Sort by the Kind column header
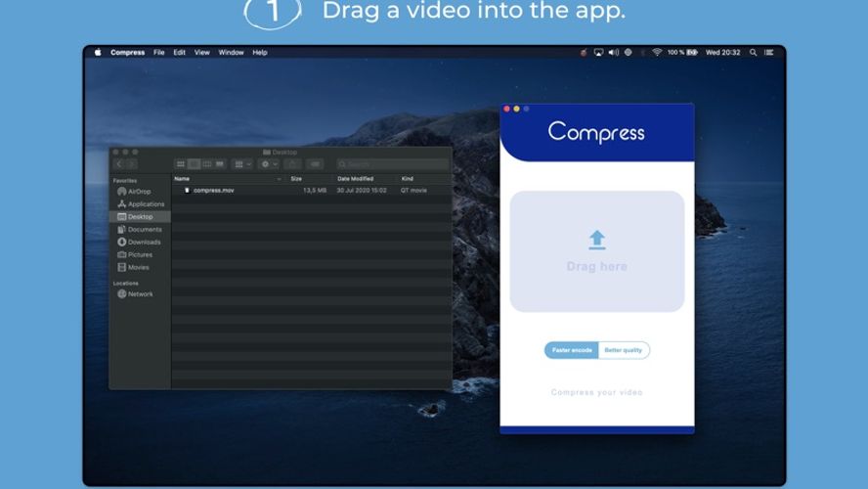The width and height of the screenshot is (868, 489). (x=408, y=179)
